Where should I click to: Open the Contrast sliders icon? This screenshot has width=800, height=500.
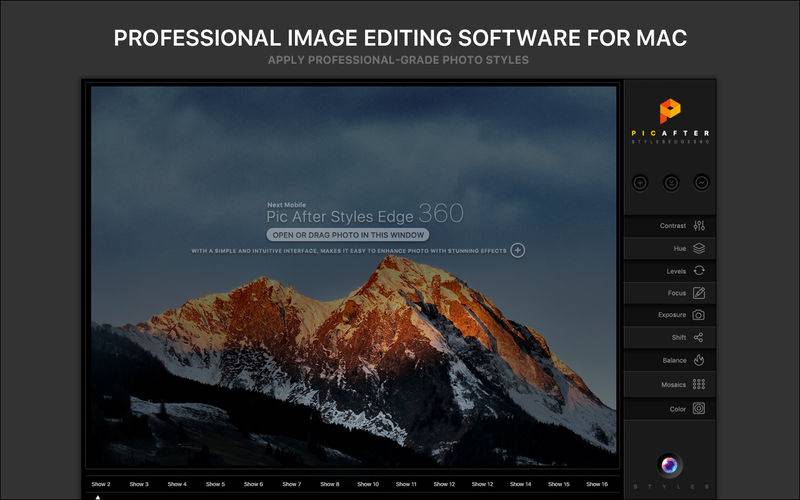coord(699,226)
